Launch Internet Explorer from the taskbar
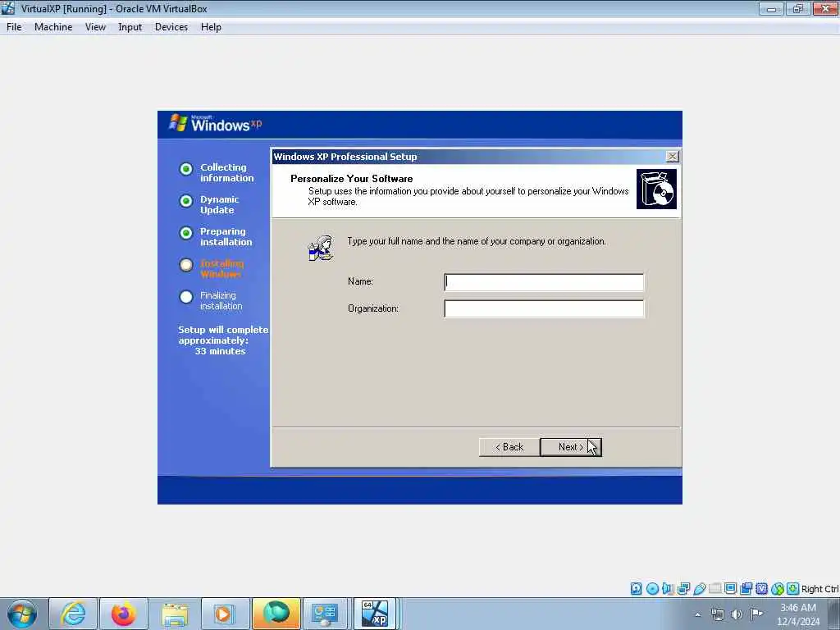This screenshot has height=630, width=840. pos(73,614)
